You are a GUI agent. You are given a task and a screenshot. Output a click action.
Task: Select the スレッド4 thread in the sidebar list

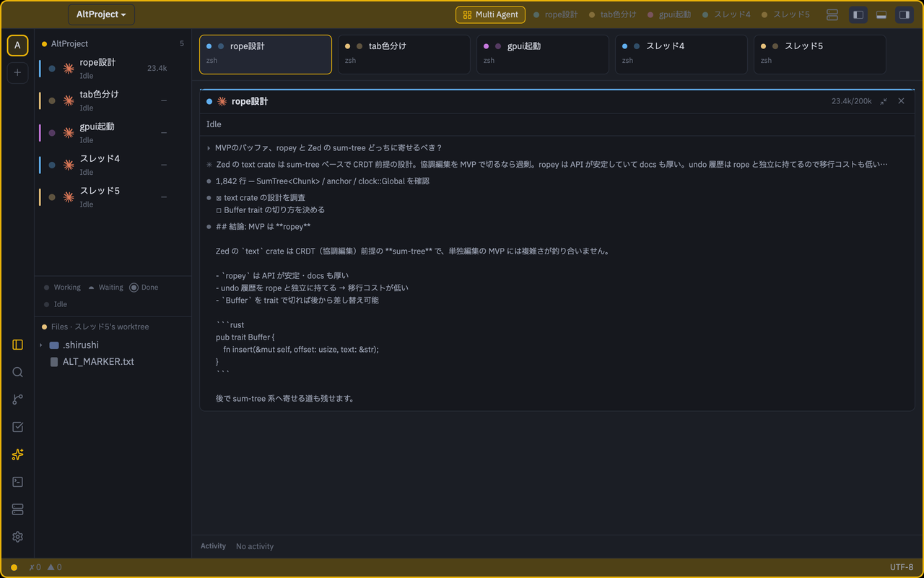click(x=113, y=165)
